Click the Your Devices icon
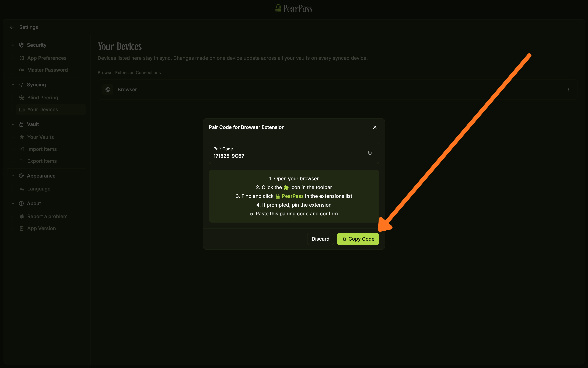The image size is (588, 368). (22, 110)
